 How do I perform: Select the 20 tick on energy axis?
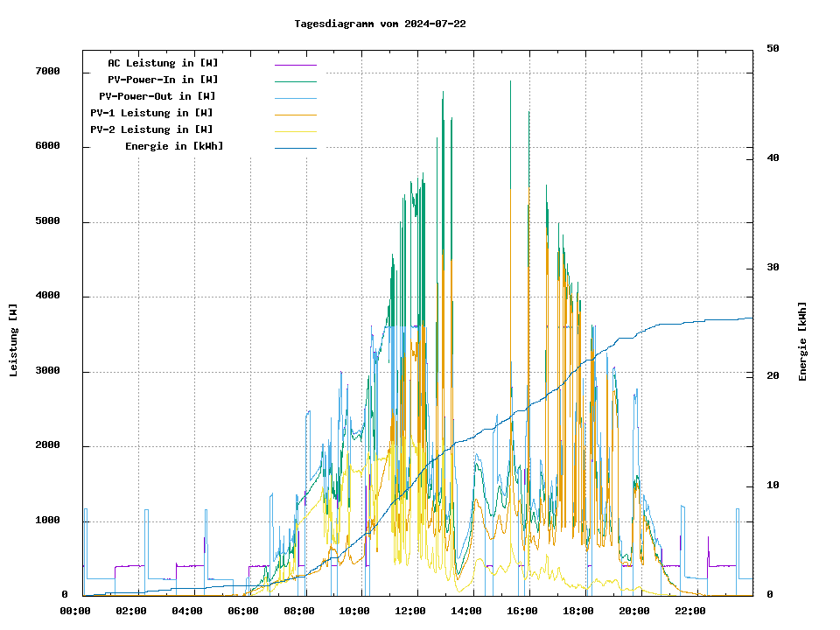[x=773, y=376]
